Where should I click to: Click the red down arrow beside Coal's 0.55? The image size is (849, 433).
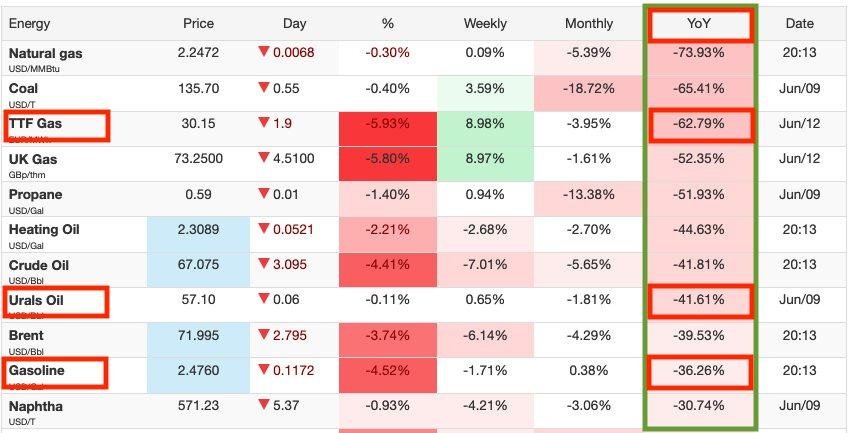(264, 88)
